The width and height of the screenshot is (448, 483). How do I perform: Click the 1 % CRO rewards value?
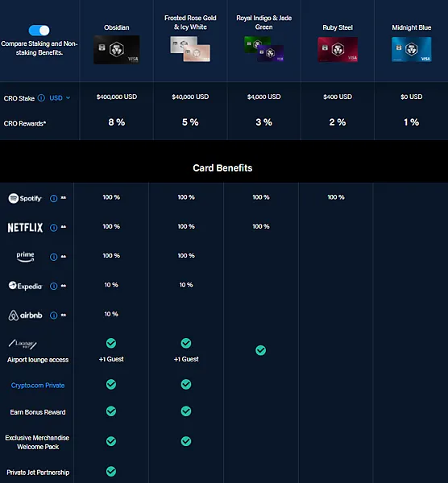[411, 122]
